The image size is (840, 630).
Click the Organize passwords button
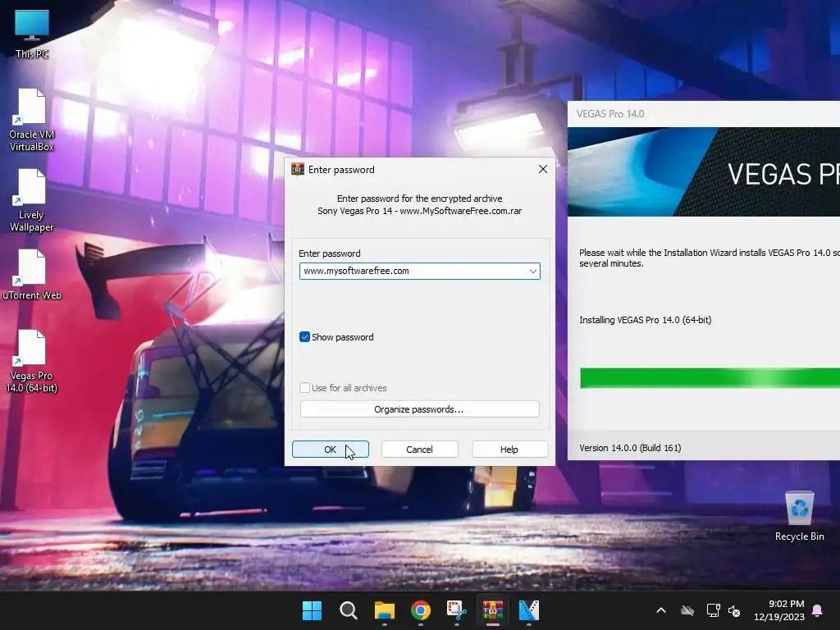[419, 409]
